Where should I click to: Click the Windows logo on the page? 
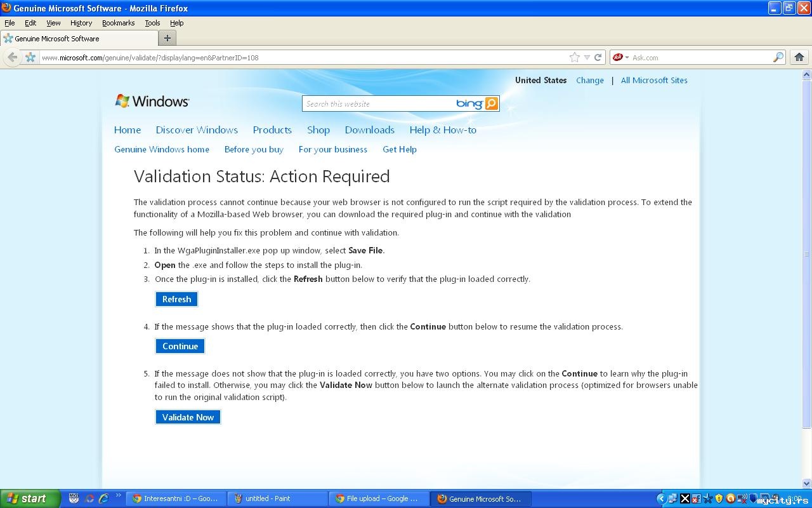[x=152, y=101]
